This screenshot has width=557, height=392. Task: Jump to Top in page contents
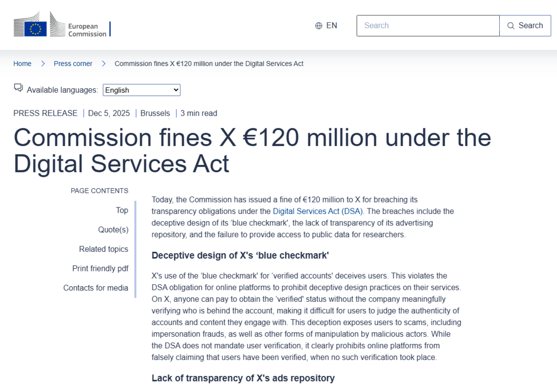[x=122, y=210]
